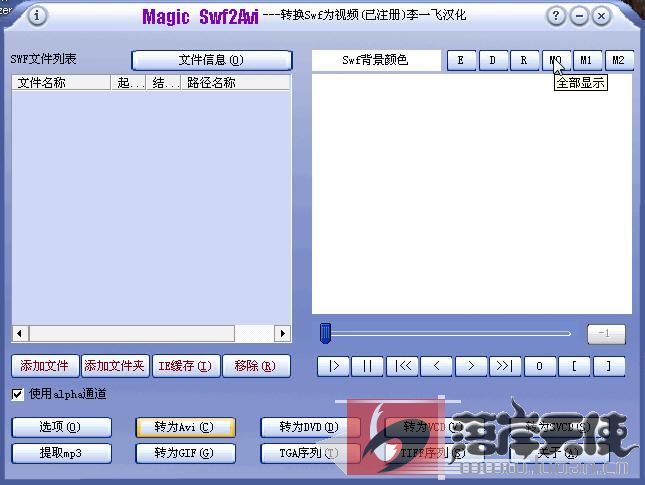Set end mark with ] button
The image size is (645, 485).
pos(609,366)
